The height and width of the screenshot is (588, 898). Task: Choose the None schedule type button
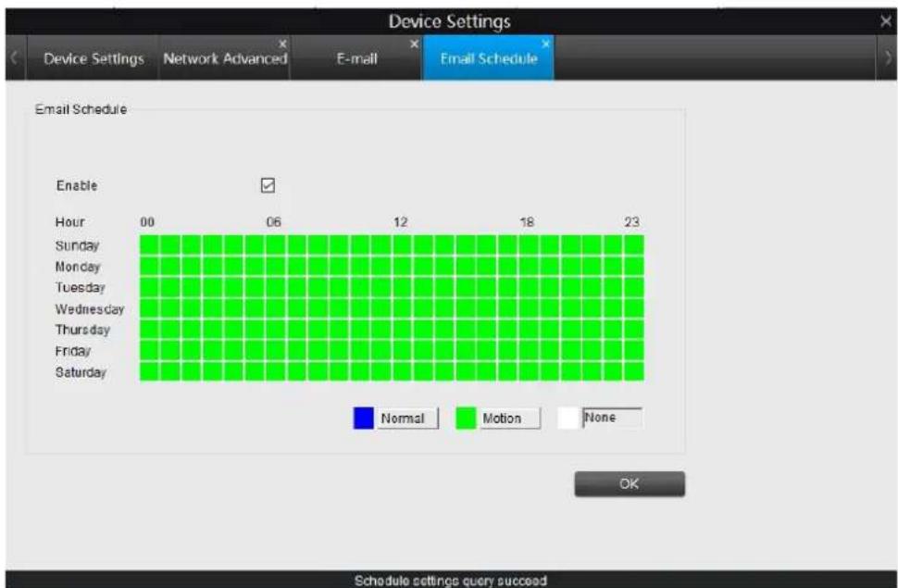click(612, 418)
